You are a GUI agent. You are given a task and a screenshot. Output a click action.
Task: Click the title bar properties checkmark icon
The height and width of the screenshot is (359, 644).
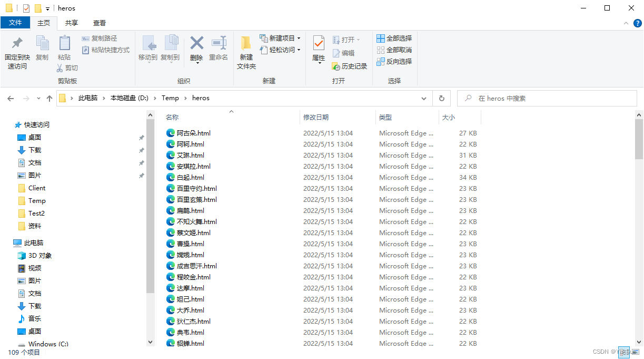coord(26,8)
